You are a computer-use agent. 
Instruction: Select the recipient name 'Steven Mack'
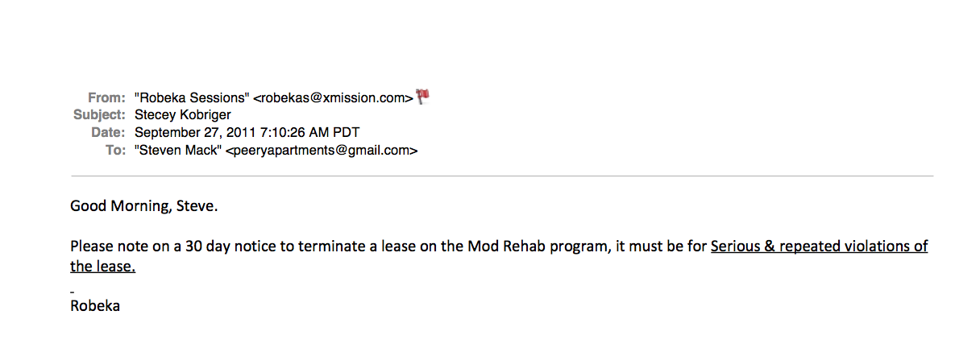pyautogui.click(x=178, y=150)
